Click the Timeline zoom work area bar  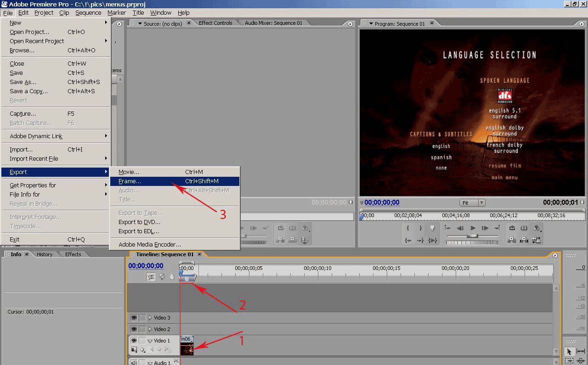tap(187, 278)
